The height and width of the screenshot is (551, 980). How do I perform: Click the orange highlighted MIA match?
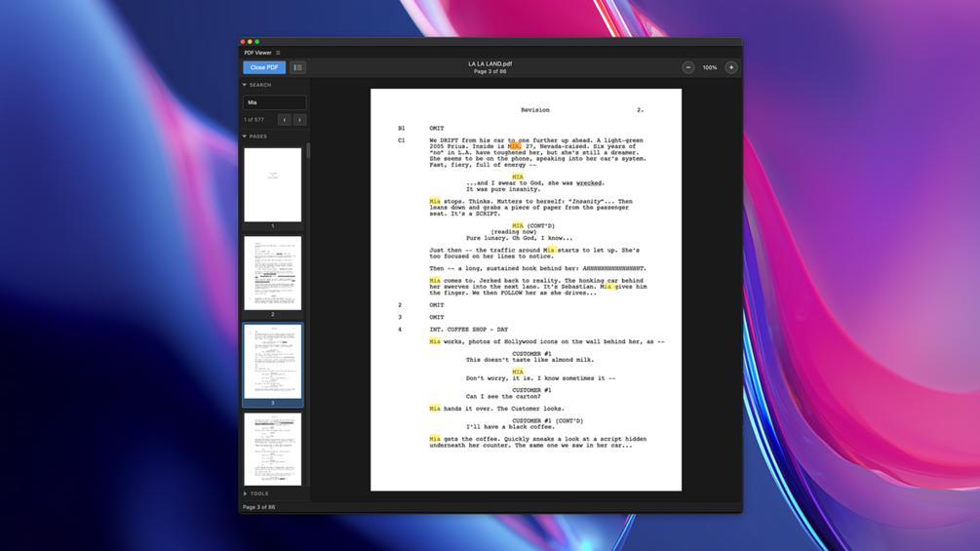514,146
